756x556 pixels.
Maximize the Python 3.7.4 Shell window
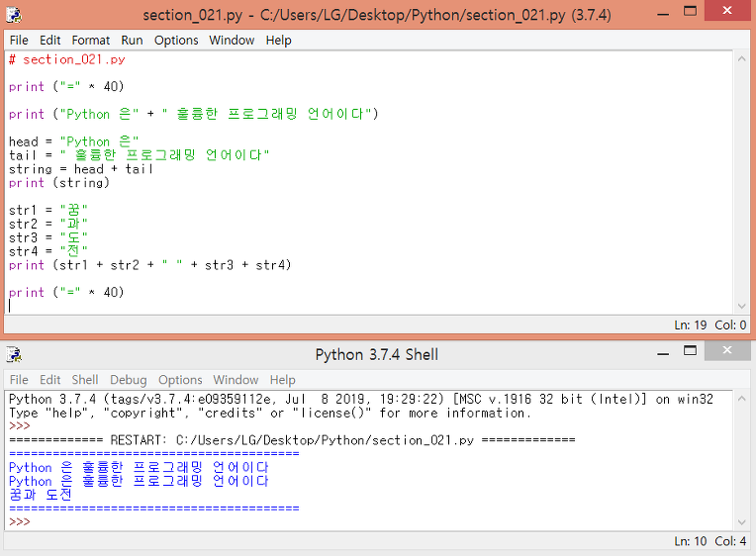691,350
